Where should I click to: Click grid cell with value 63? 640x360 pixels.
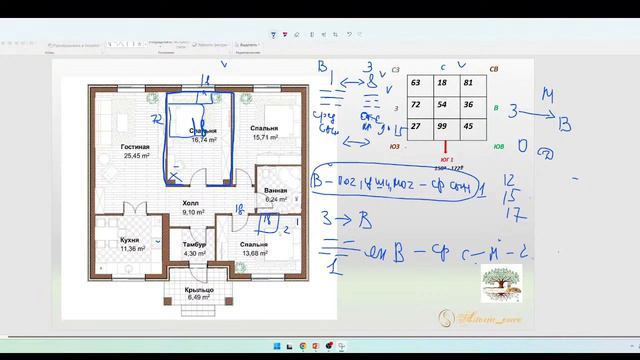tap(420, 85)
